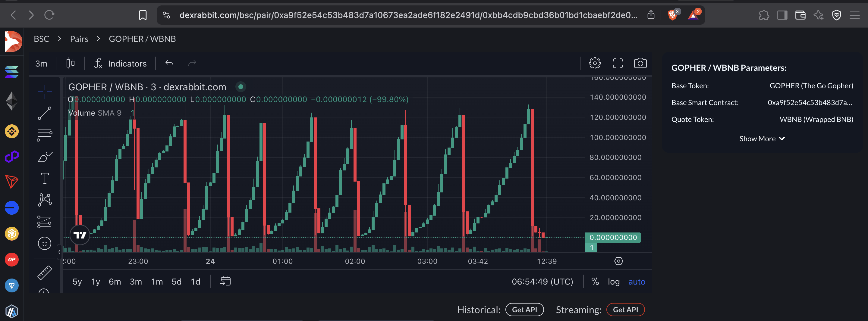Set chart range to 3m
This screenshot has height=321, width=868.
(136, 282)
